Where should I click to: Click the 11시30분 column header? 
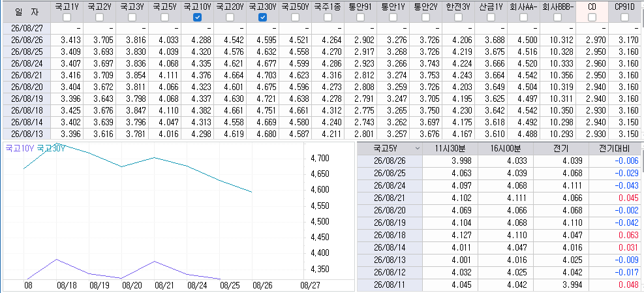click(450, 149)
